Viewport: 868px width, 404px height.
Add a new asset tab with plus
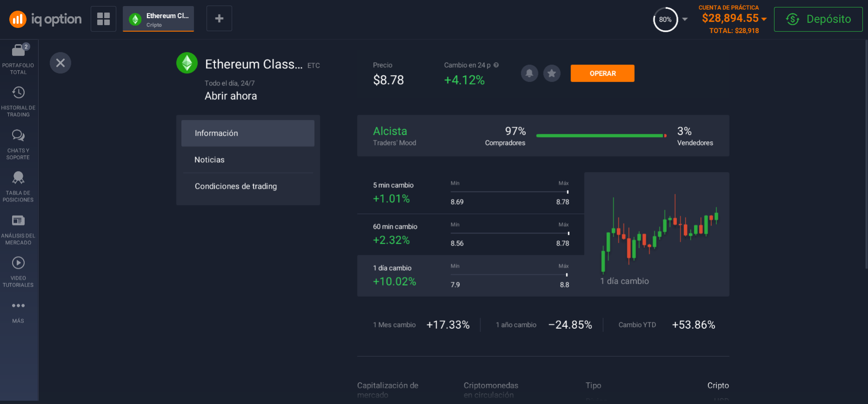click(219, 19)
